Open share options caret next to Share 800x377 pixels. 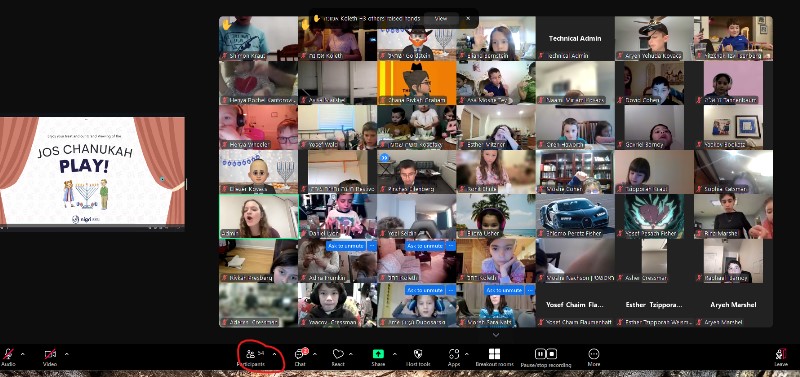point(394,354)
